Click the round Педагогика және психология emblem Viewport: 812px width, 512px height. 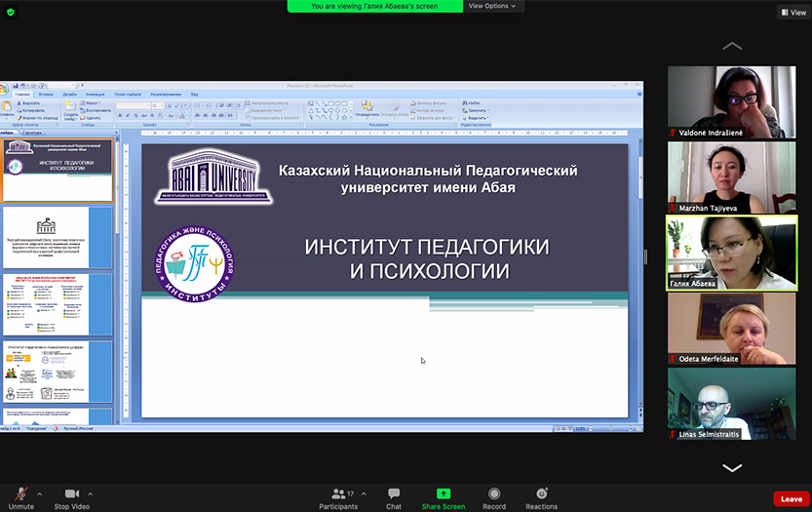pyautogui.click(x=195, y=263)
